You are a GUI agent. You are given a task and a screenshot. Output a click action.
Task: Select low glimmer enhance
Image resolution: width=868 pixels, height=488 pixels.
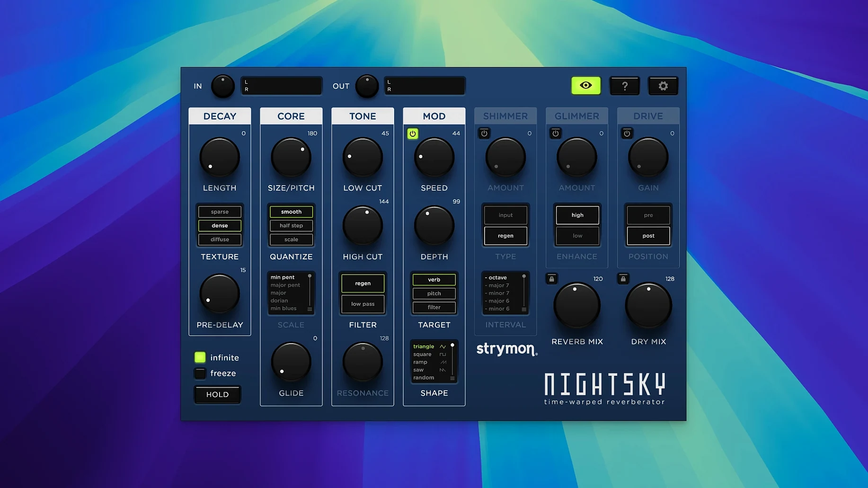tap(577, 236)
